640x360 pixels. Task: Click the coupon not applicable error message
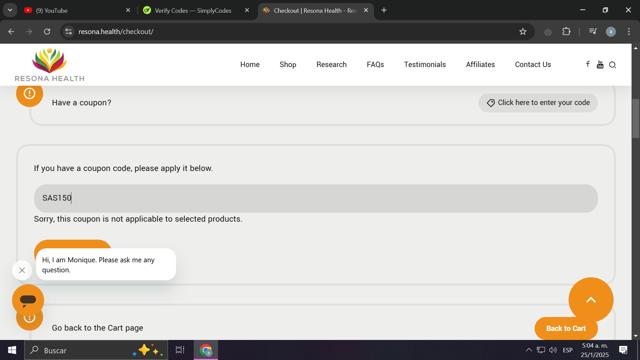[138, 219]
